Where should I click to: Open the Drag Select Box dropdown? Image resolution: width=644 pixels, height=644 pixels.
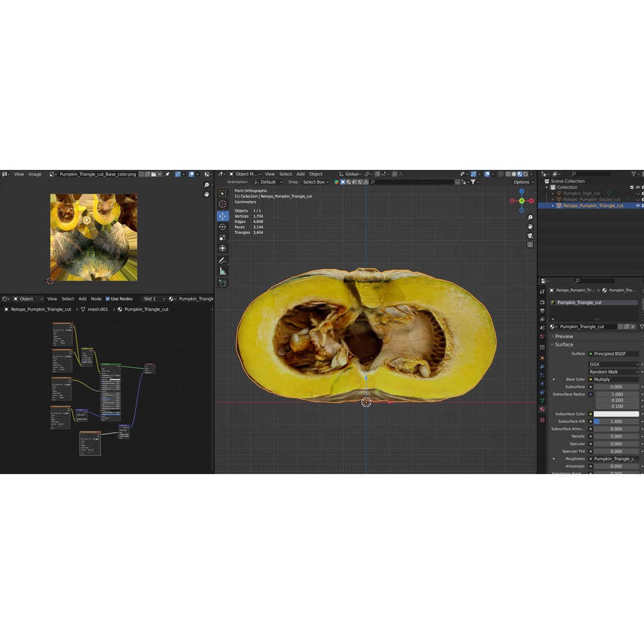point(315,182)
